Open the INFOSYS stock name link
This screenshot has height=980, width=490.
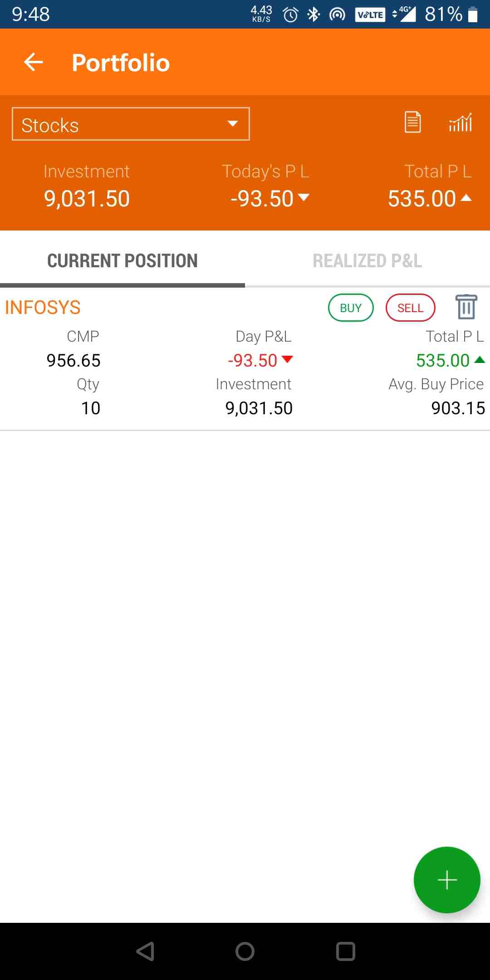43,307
